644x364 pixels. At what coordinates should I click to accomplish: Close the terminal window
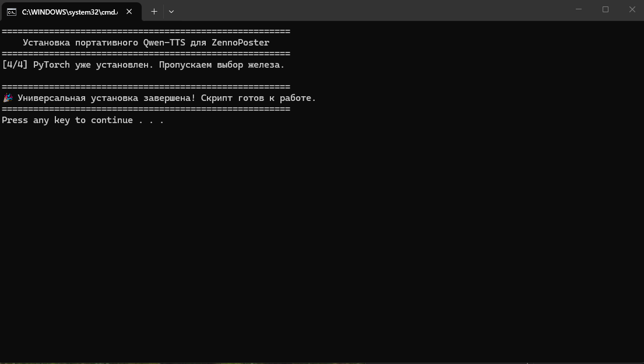tap(632, 9)
